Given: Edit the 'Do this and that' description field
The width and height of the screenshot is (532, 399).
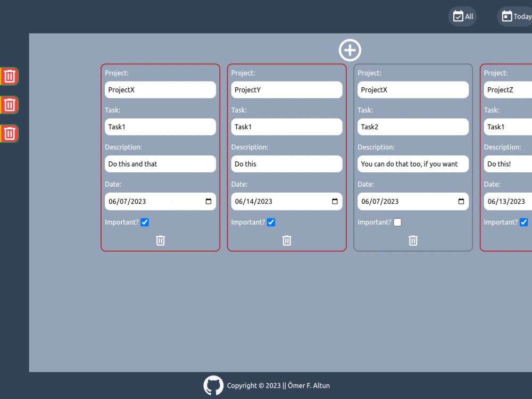Looking at the screenshot, I should [x=161, y=164].
